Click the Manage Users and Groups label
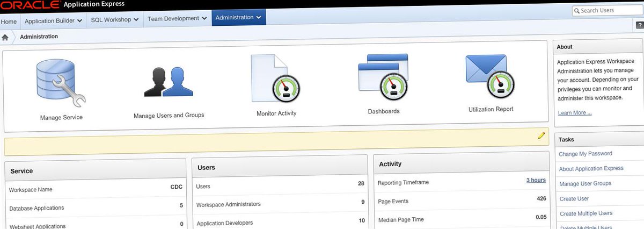The height and width of the screenshot is (229, 644). pyautogui.click(x=169, y=115)
